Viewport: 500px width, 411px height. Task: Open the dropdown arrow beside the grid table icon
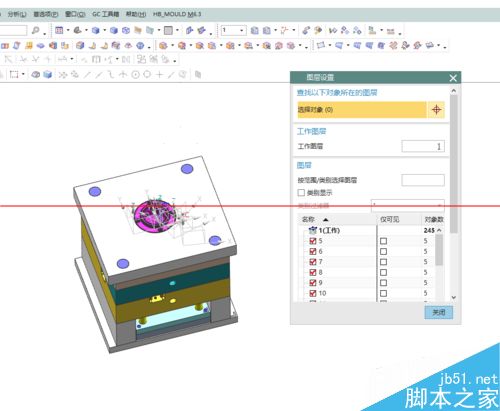[x=68, y=30]
